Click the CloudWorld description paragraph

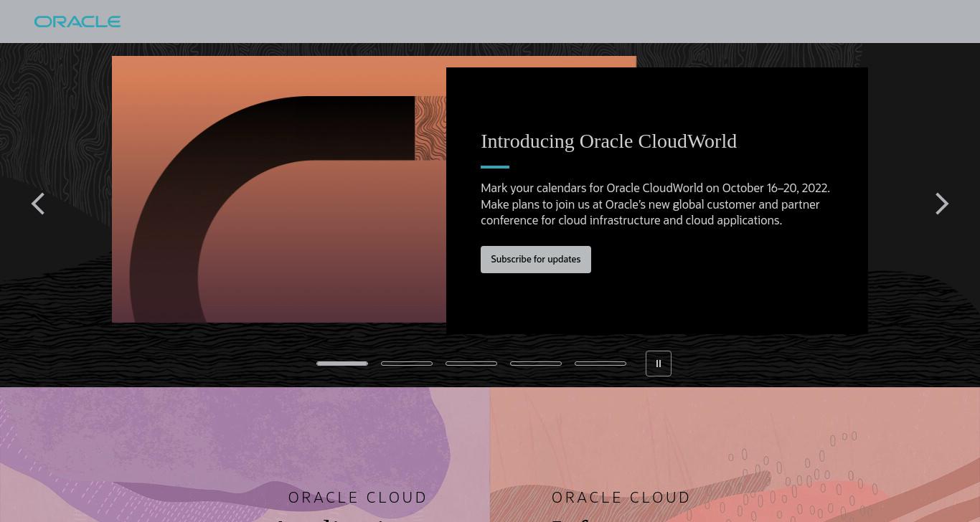click(x=655, y=204)
